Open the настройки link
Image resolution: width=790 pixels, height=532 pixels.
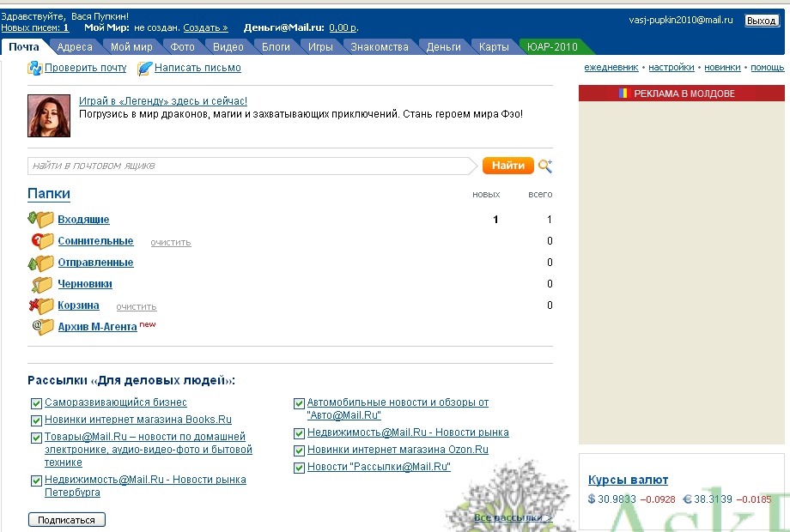671,67
